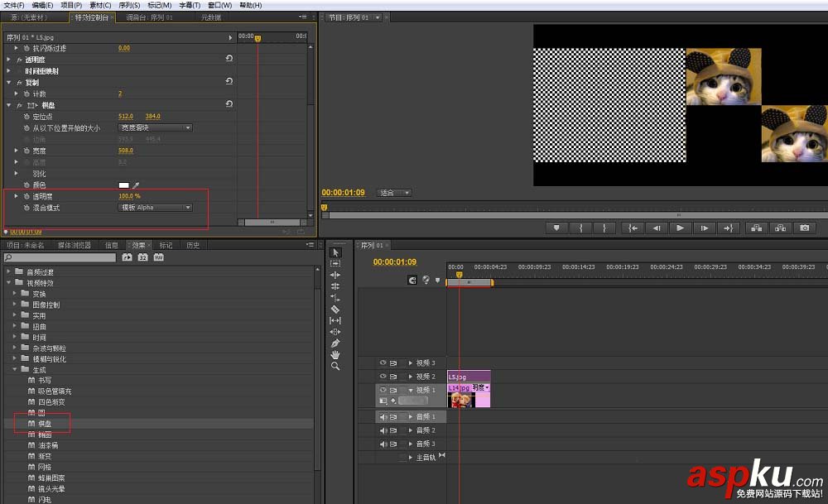The height and width of the screenshot is (504, 828).
Task: Toggle visibility eye of 视频 2 track
Action: click(383, 377)
